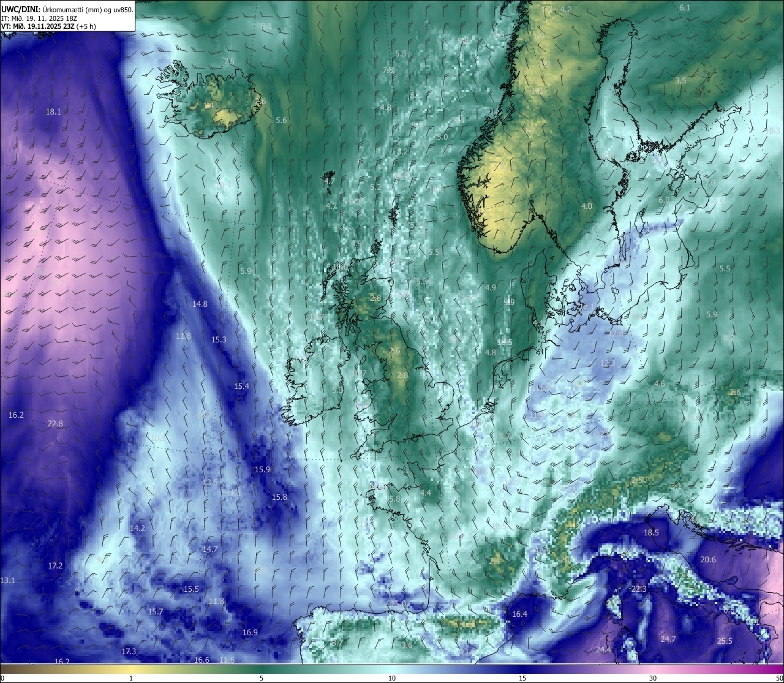Select the 4.4 value over France
Image resolution: width=784 pixels, height=683 pixels.
426,493
